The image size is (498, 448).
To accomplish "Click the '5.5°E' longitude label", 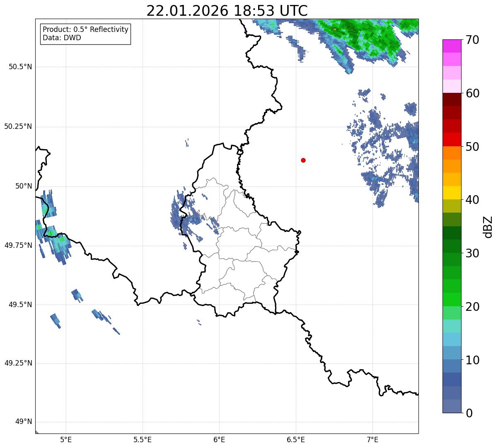I will click(143, 439).
